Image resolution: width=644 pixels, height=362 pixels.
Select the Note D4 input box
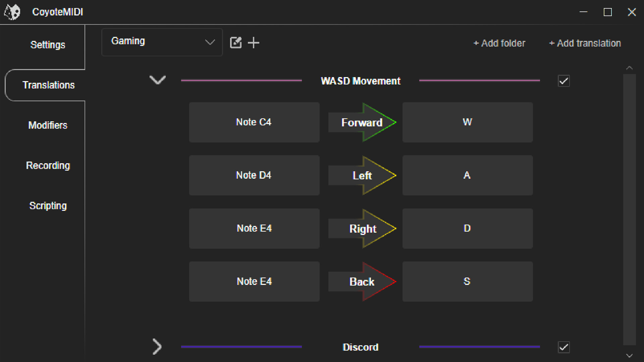(x=254, y=175)
